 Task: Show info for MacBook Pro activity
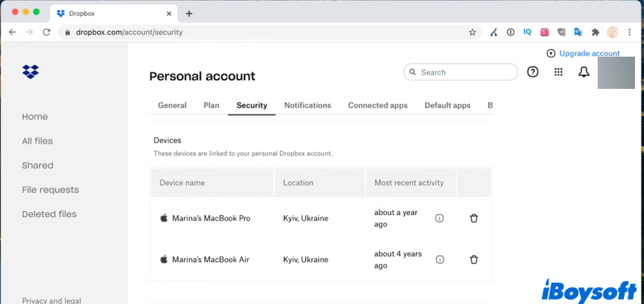point(440,218)
